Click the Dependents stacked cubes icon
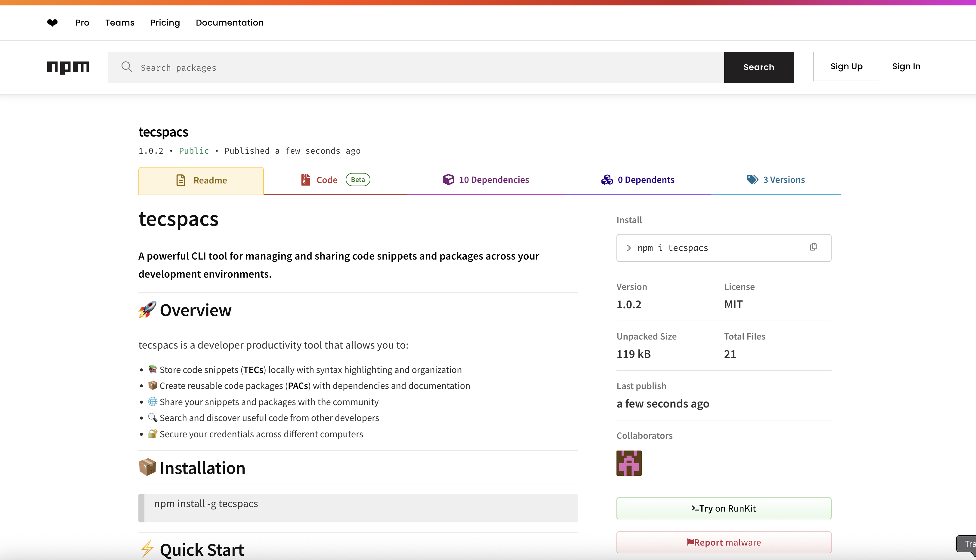 [x=607, y=180]
